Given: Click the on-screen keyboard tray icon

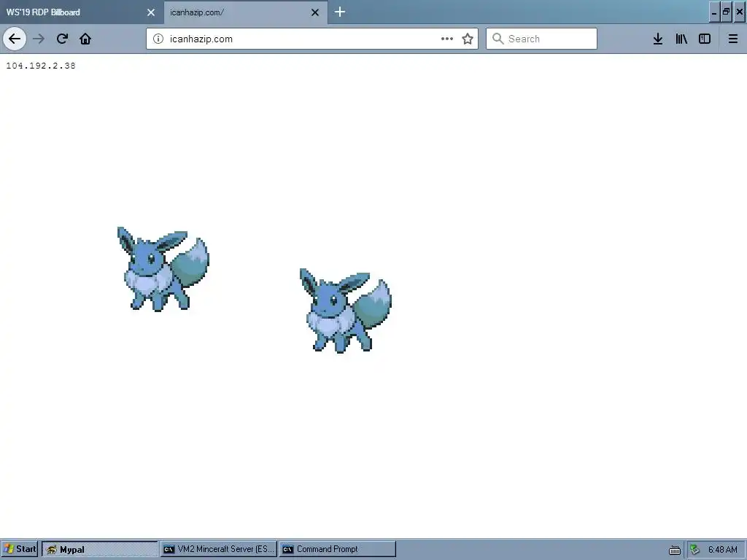Looking at the screenshot, I should point(675,550).
